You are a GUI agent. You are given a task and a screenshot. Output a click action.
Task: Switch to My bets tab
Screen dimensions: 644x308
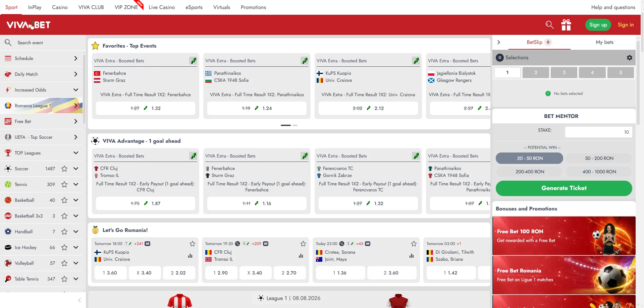click(x=604, y=42)
